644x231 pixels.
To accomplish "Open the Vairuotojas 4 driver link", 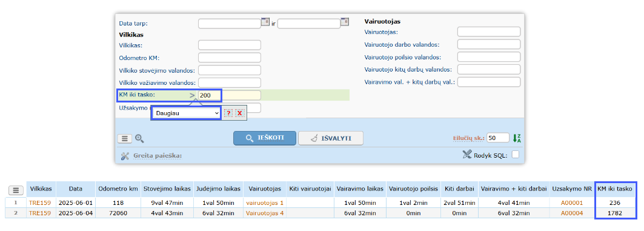I will 265,213.
